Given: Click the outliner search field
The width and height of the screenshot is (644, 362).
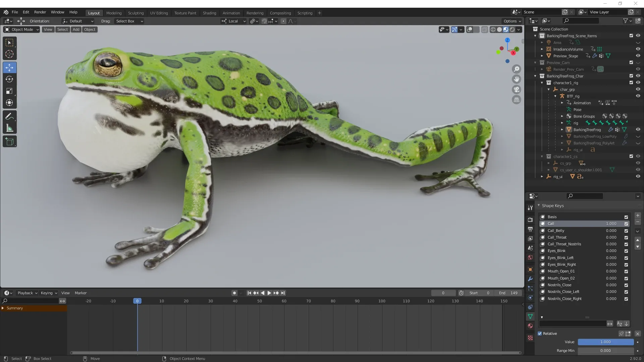Looking at the screenshot, I should [581, 21].
